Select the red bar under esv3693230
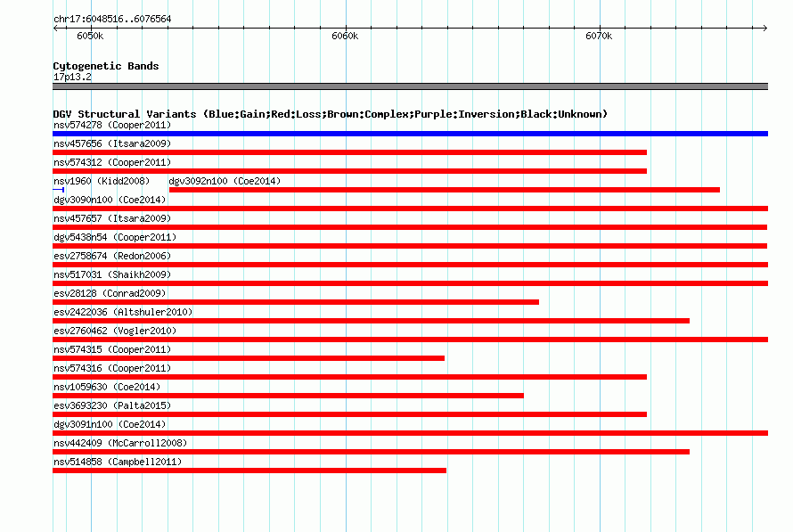The image size is (793, 532). pos(349,414)
